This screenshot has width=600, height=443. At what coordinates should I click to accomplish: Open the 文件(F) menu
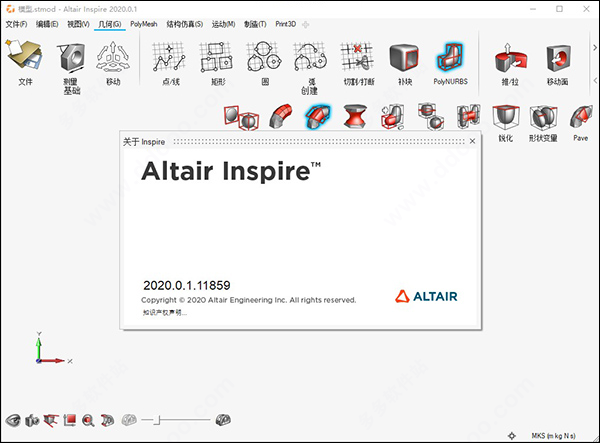(x=16, y=24)
